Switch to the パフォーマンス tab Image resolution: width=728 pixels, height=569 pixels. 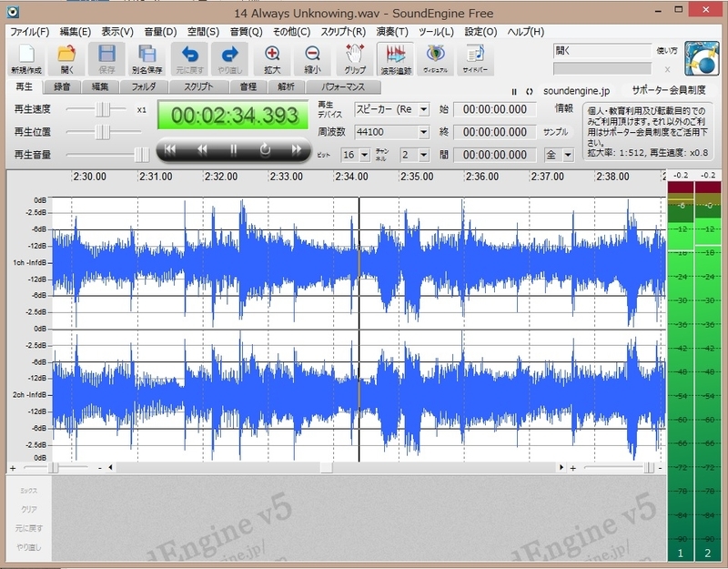point(344,86)
